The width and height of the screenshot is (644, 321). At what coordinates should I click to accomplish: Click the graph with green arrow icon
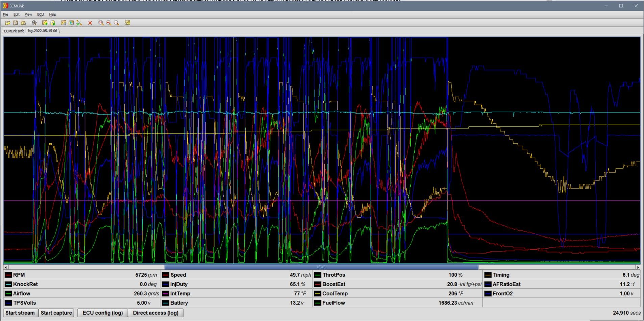tap(45, 23)
